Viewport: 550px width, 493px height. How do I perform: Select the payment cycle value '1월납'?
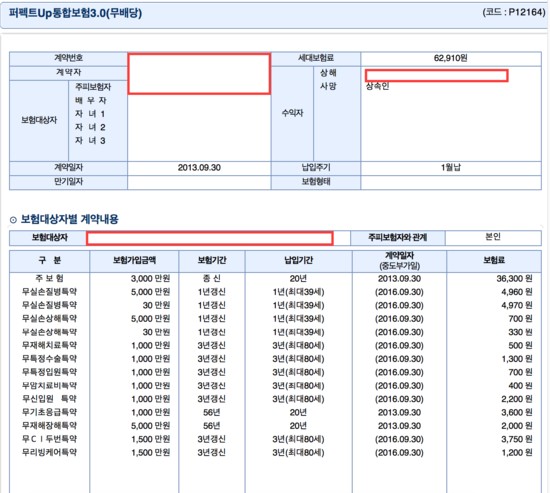(x=450, y=168)
